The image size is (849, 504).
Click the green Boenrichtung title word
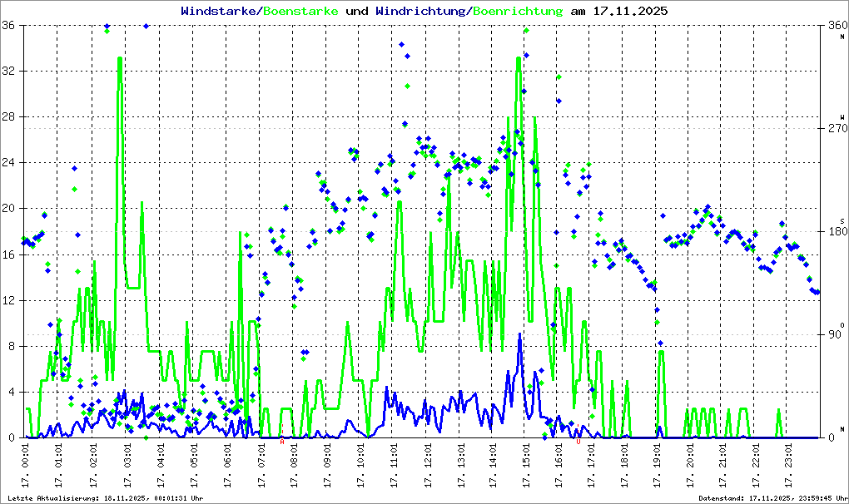tap(518, 11)
